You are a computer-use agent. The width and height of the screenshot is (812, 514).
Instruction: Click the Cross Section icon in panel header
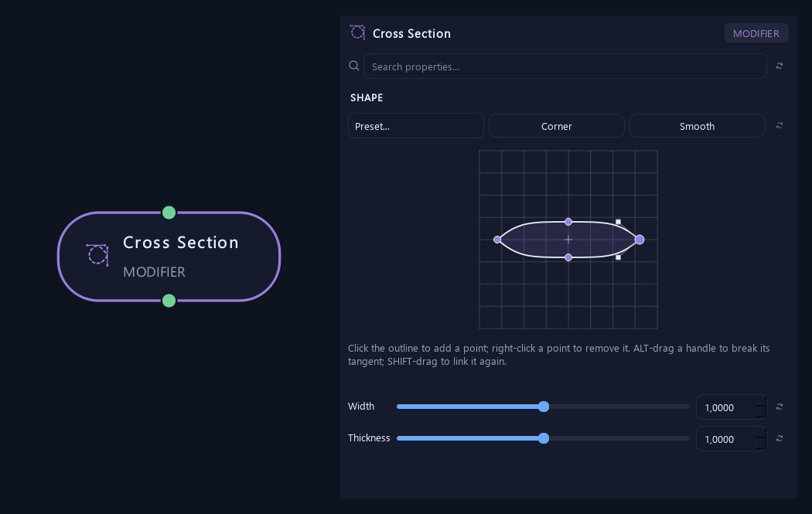coord(357,32)
